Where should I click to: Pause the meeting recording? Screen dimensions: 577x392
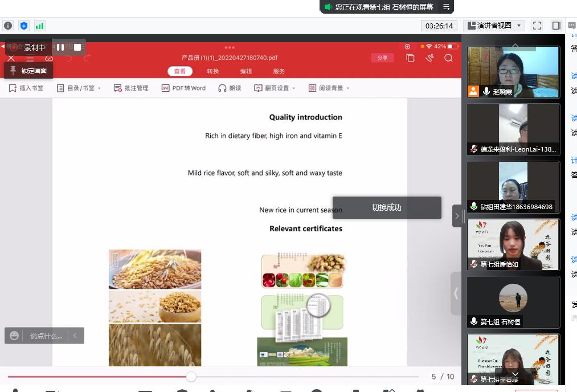60,47
